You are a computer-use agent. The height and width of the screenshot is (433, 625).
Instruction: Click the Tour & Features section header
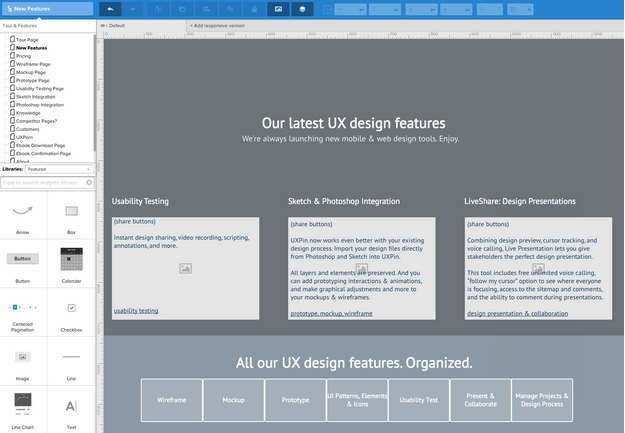pos(20,26)
